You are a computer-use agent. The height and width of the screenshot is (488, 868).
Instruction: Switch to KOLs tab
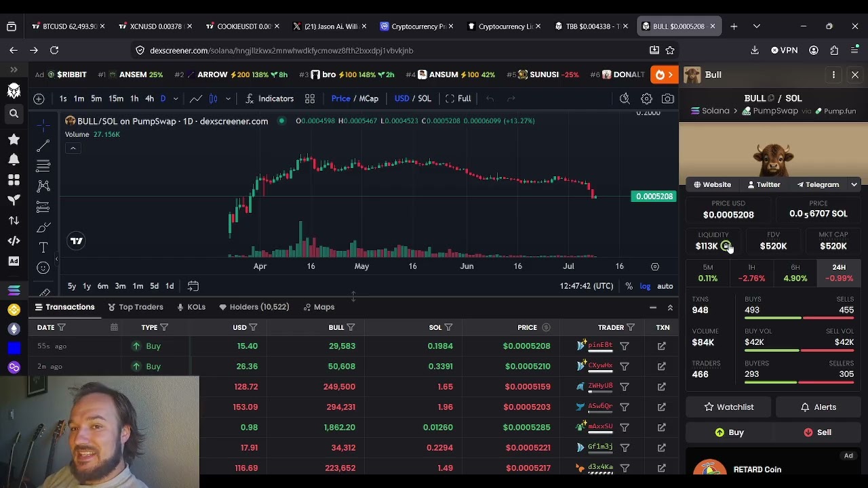tap(191, 307)
